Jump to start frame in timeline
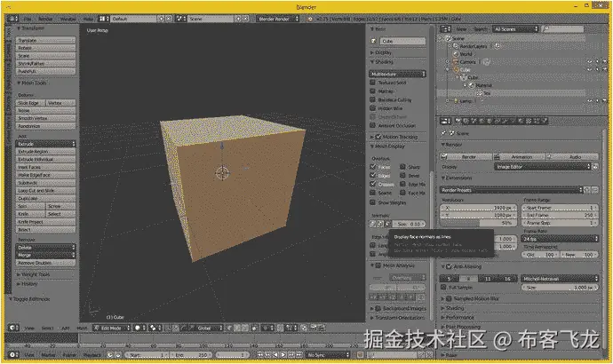Screen dimensions: 613x364 260,354
